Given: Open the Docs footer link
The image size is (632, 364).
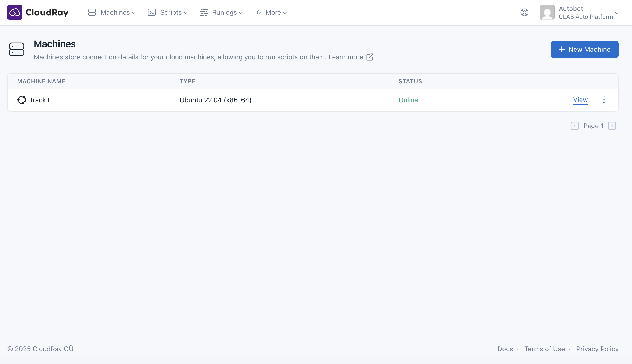Looking at the screenshot, I should click(505, 349).
